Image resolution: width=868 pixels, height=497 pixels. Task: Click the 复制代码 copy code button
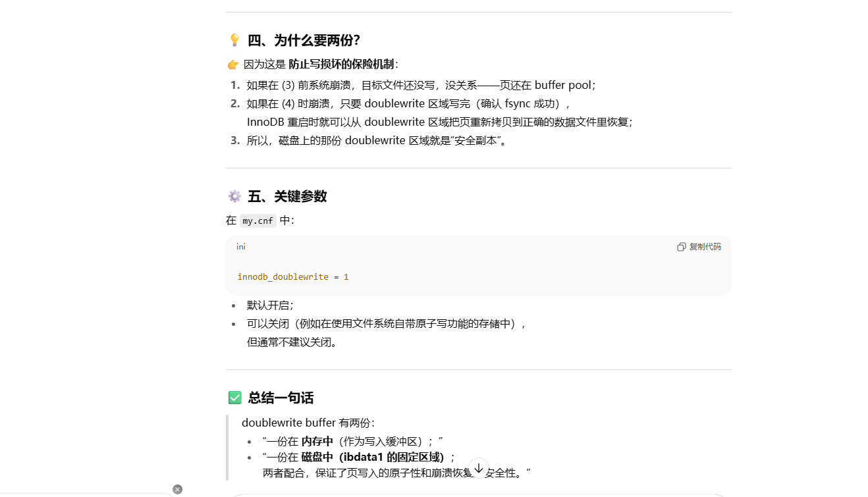pos(704,246)
